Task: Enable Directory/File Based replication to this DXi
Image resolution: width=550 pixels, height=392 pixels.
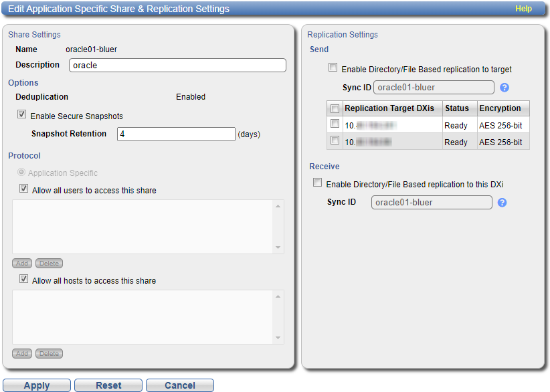Action: click(x=318, y=183)
